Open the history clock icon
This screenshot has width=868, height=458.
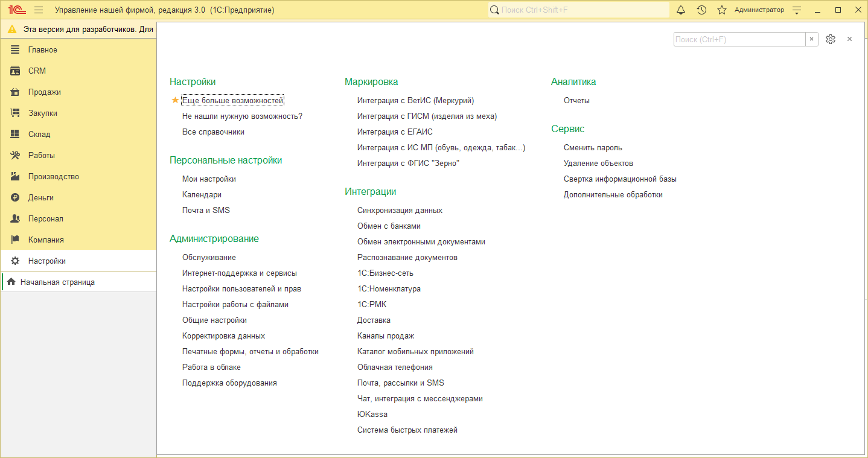(701, 10)
